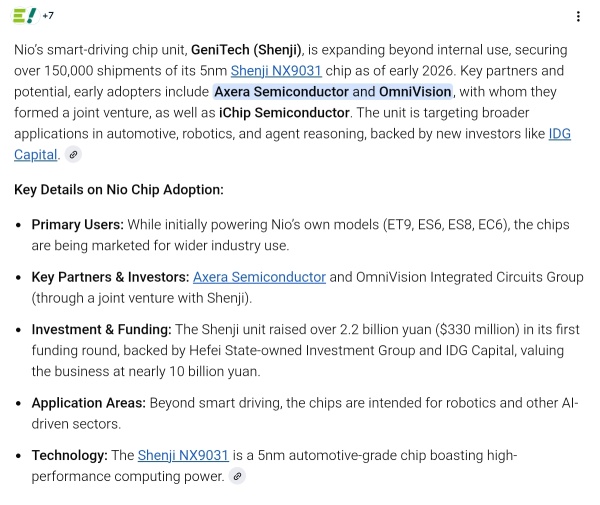
Task: Click the 'Investment & Funding:' label
Action: [101, 329]
